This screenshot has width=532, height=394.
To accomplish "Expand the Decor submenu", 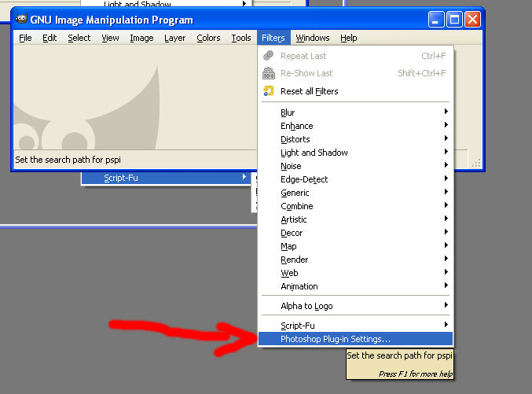I will (355, 233).
